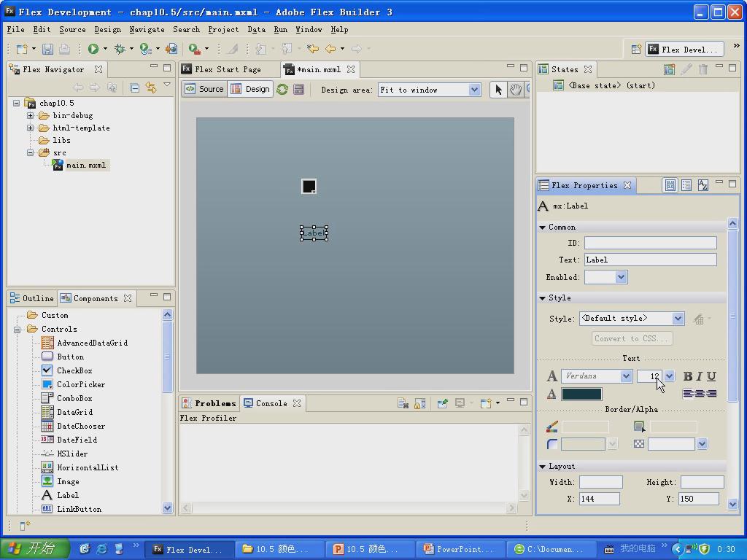The height and width of the screenshot is (560, 747).
Task: Click the External Tools toolbar icon
Action: tap(194, 49)
